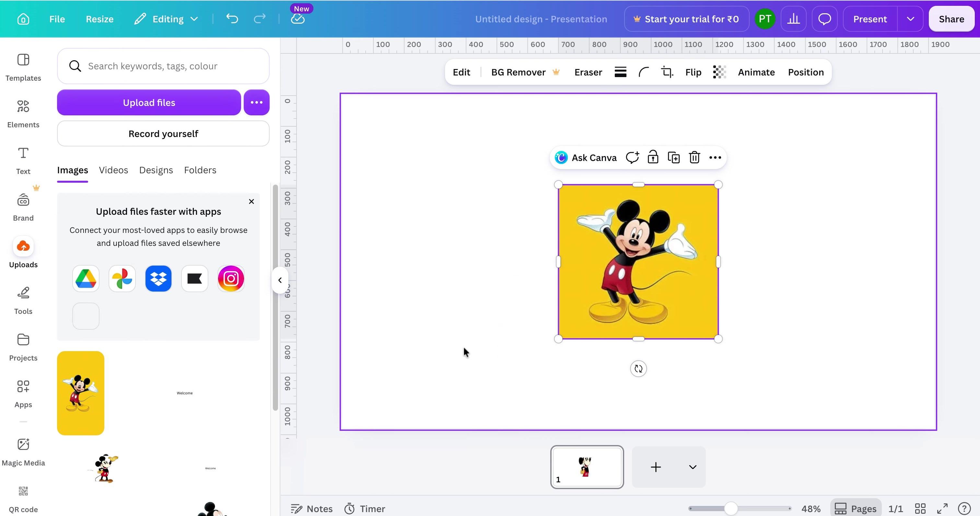Connect Google Photos app
Viewport: 980px width, 516px height.
point(122,279)
